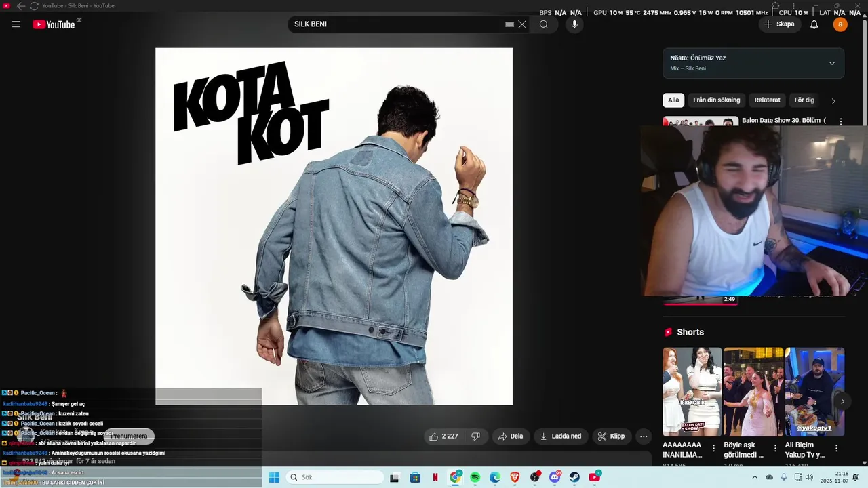Viewport: 868px width, 488px height.
Task: Open Steam from the taskbar
Action: tap(574, 477)
